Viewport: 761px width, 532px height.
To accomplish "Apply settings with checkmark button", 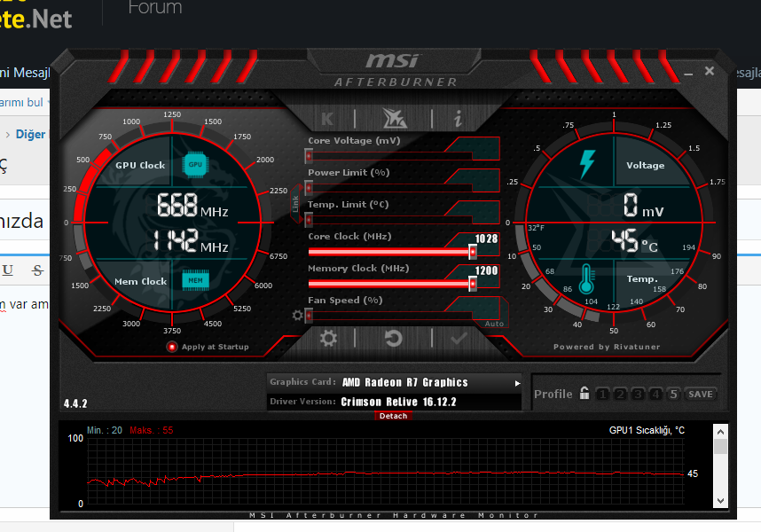I will [x=459, y=338].
